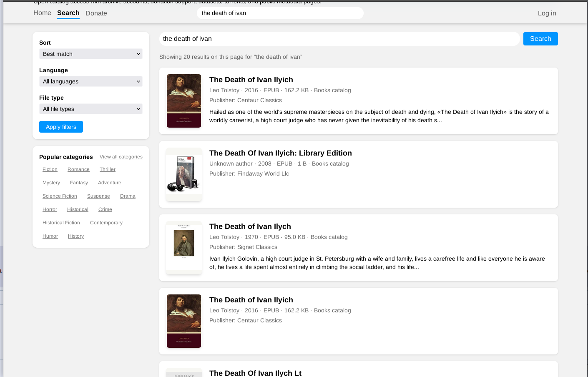This screenshot has height=377, width=588.
Task: Click the blue Search button
Action: point(540,39)
